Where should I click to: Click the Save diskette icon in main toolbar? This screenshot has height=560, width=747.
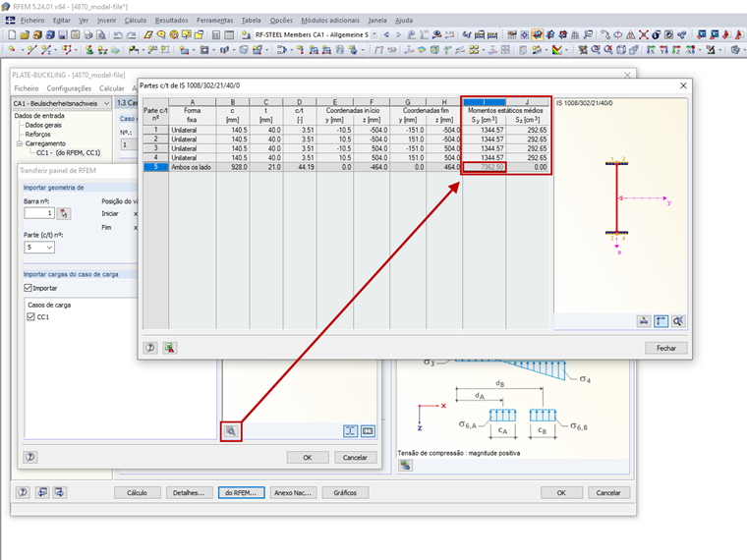pyautogui.click(x=63, y=34)
